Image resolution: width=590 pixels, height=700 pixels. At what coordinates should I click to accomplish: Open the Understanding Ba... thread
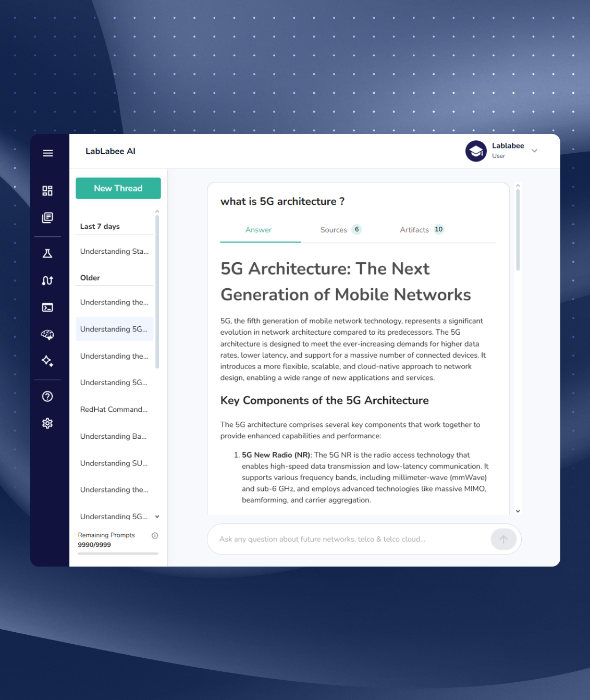pyautogui.click(x=115, y=436)
